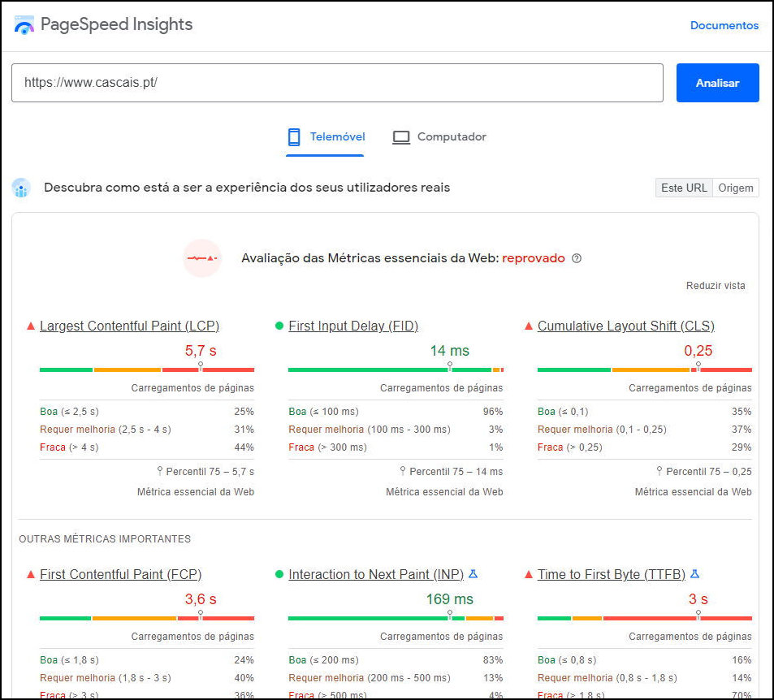The width and height of the screenshot is (774, 700).
Task: Select the Origem toggle
Action: (x=736, y=188)
